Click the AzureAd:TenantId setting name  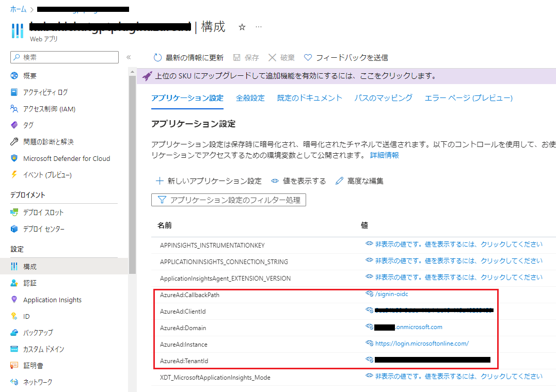pyautogui.click(x=184, y=361)
